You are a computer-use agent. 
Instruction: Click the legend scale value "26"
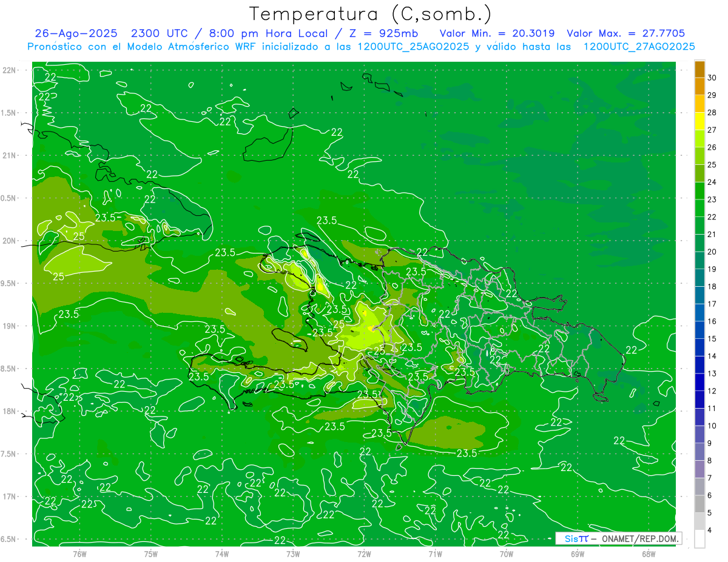(713, 147)
